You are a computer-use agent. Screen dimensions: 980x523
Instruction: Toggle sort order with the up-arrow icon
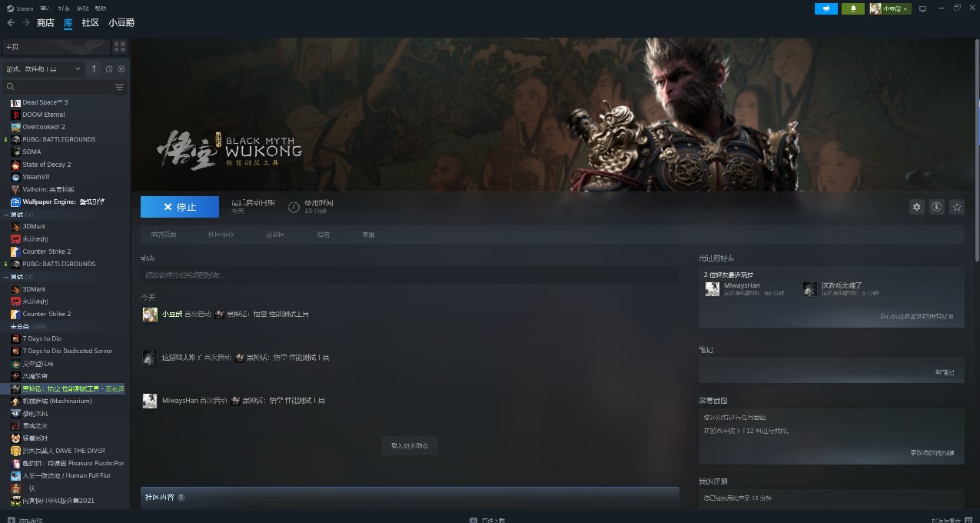94,69
